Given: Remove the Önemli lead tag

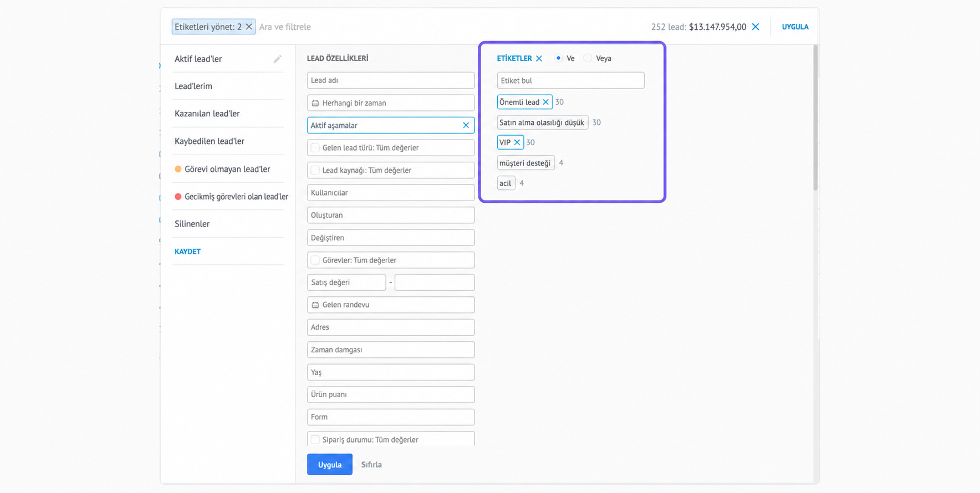Looking at the screenshot, I should pyautogui.click(x=545, y=102).
